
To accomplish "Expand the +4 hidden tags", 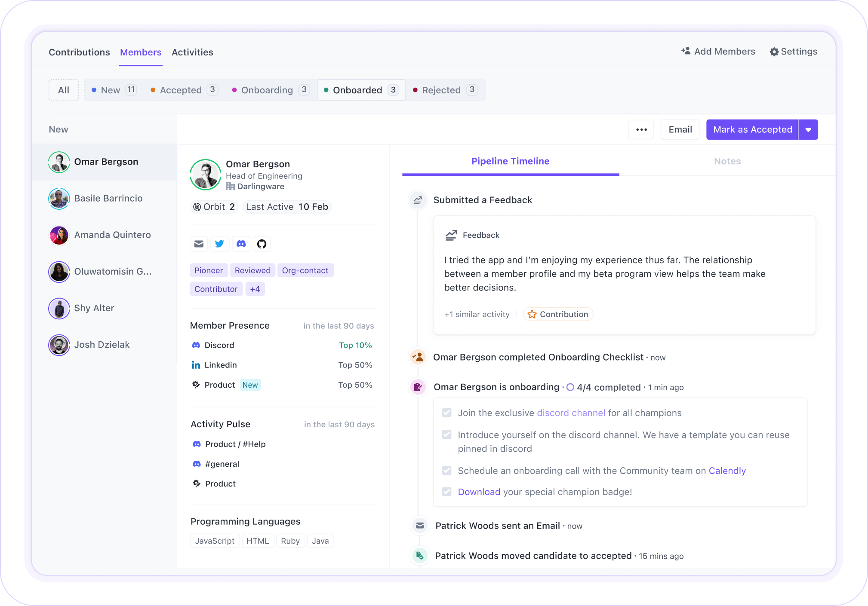I will tap(255, 289).
